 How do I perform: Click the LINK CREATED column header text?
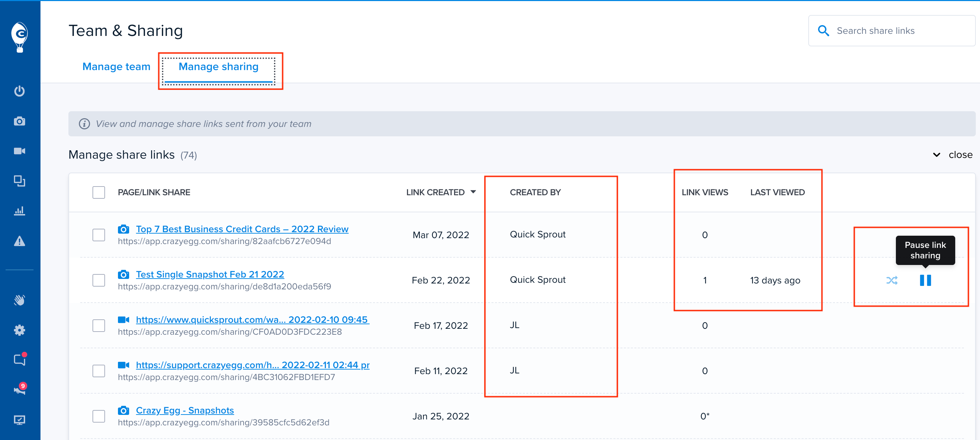tap(435, 192)
